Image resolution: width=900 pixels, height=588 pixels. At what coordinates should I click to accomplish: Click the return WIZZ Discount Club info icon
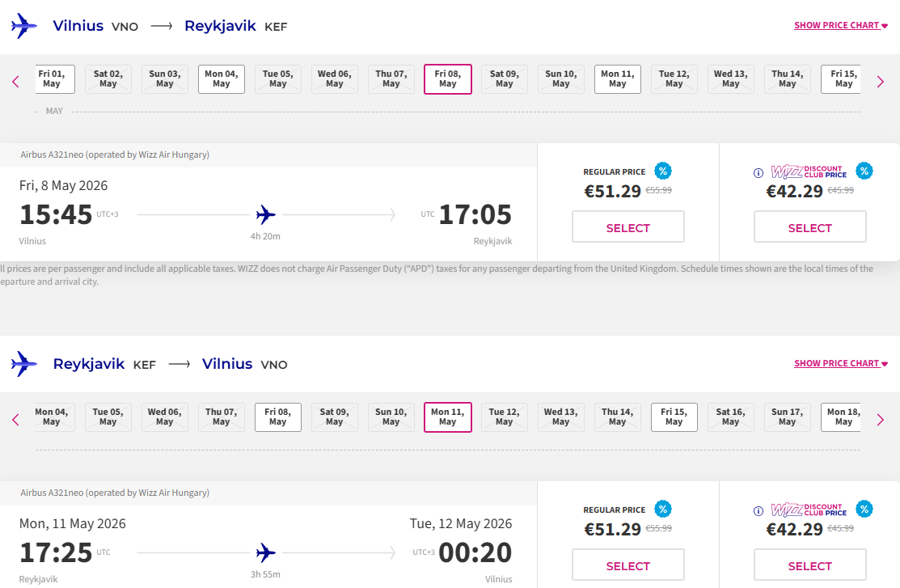(758, 510)
